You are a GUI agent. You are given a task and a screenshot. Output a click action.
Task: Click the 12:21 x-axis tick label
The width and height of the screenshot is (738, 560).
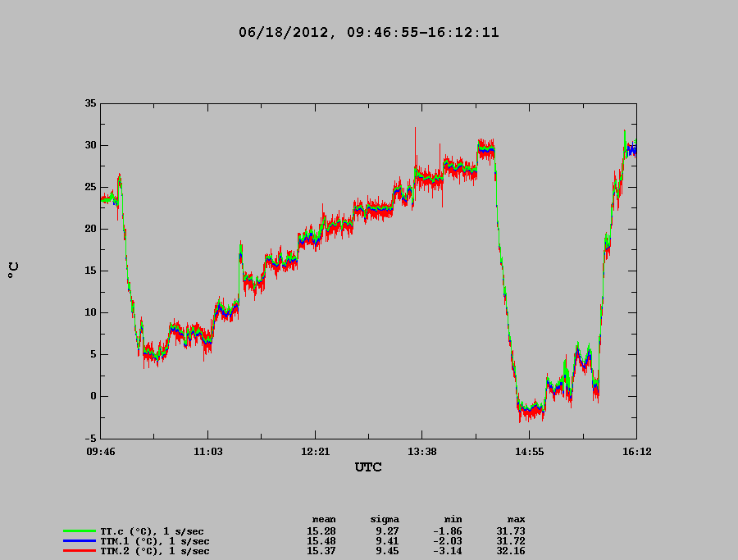(x=316, y=452)
